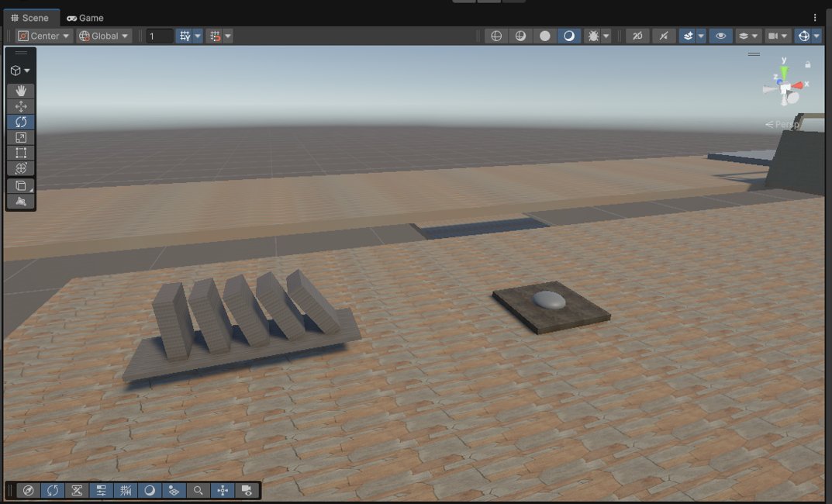Select the Rotate tool
The width and height of the screenshot is (832, 504).
[21, 122]
